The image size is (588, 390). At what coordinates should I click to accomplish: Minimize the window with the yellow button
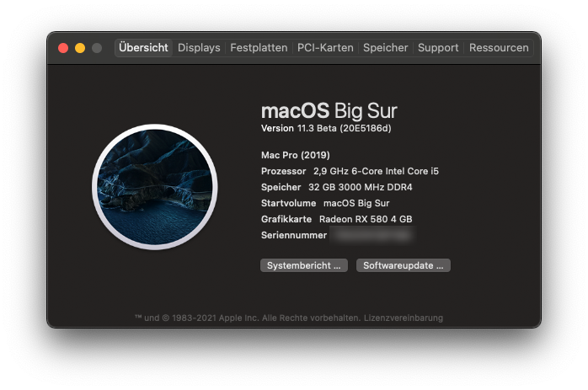pos(80,48)
